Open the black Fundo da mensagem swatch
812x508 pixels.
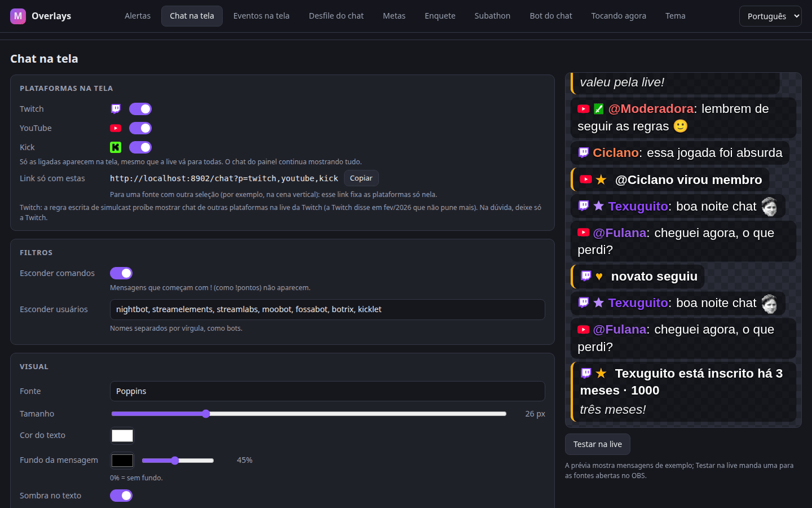[122, 461]
